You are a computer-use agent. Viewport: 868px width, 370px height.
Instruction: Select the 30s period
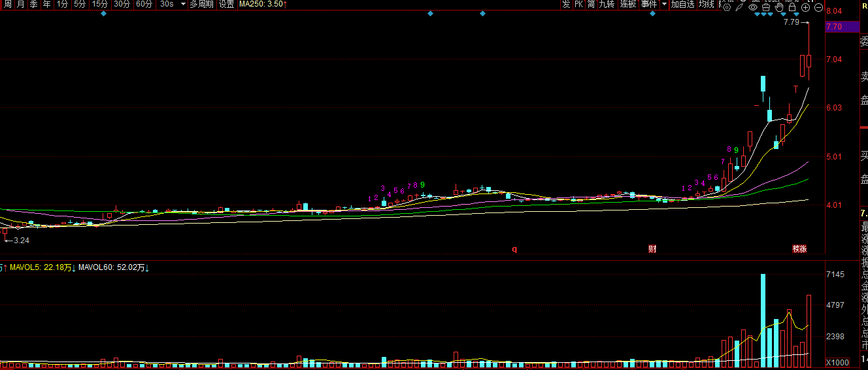[x=167, y=4]
